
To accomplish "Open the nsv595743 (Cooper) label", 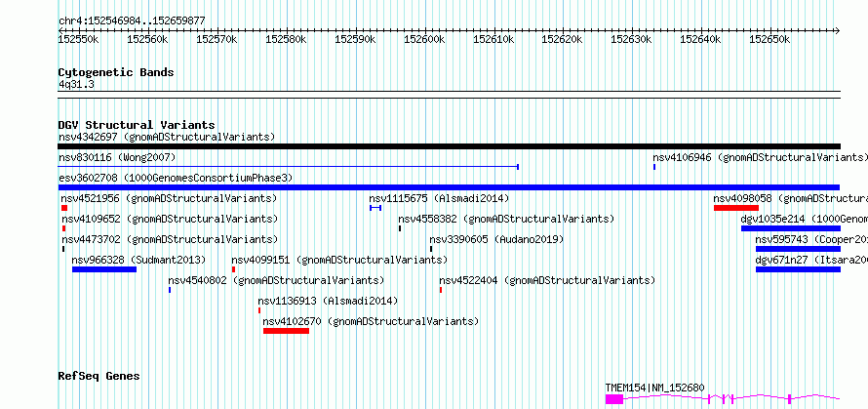I will coord(811,239).
